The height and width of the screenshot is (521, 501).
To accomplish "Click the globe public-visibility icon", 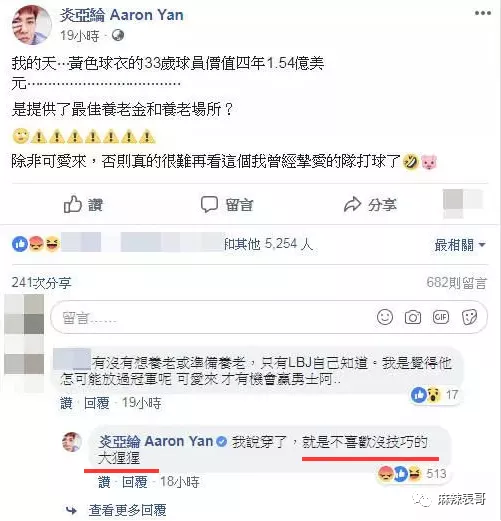I will [118, 35].
